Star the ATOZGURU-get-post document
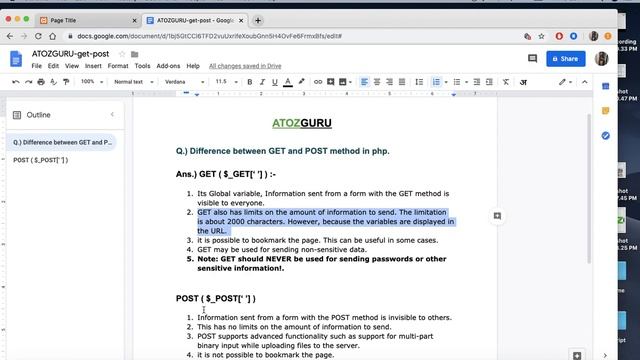 pyautogui.click(x=122, y=54)
